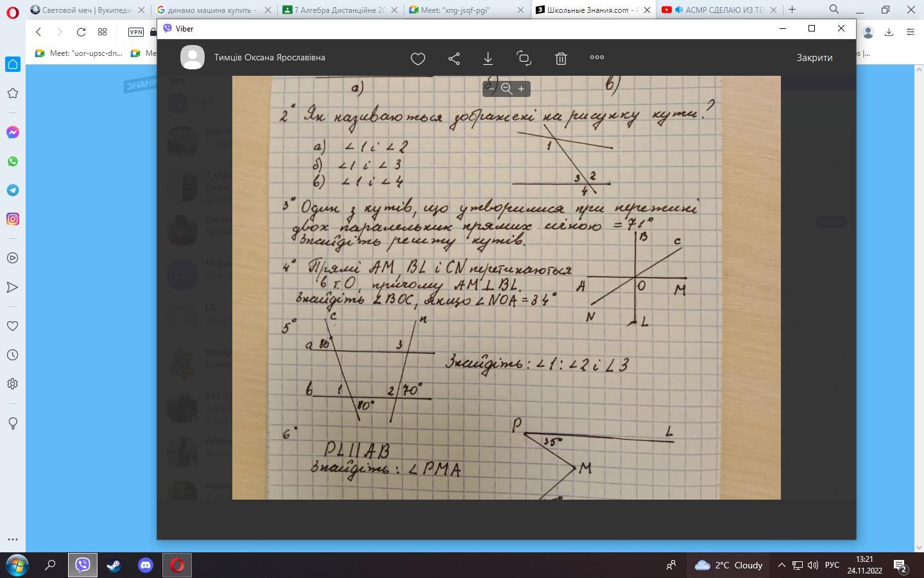Click the homework photo image
Image resolution: width=924 pixels, height=578 pixels.
[506, 288]
